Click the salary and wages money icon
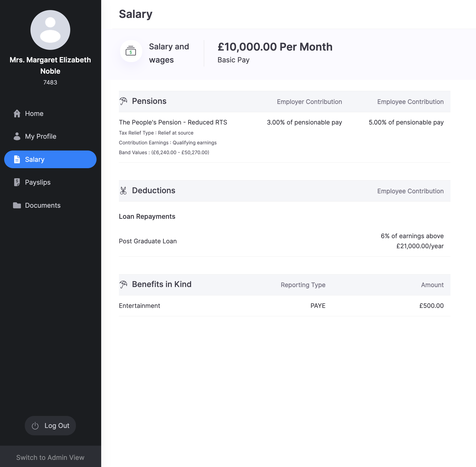Image resolution: width=476 pixels, height=467 pixels. [x=131, y=51]
